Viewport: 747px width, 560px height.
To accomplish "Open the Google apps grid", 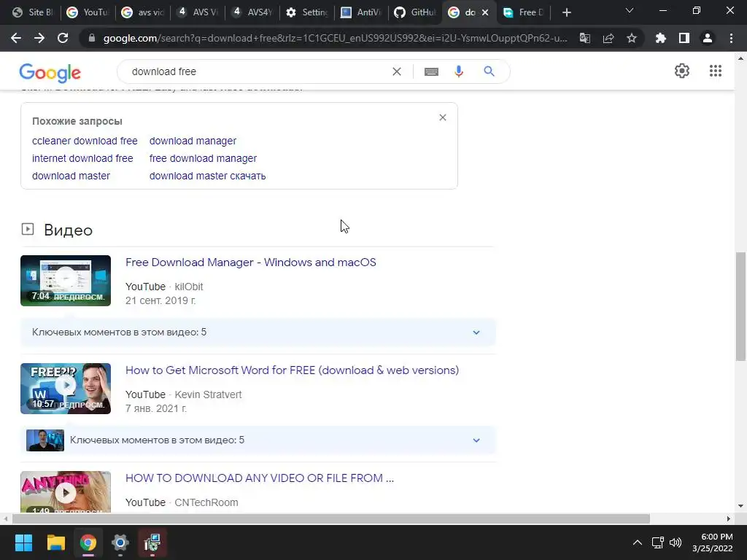I will (x=715, y=71).
